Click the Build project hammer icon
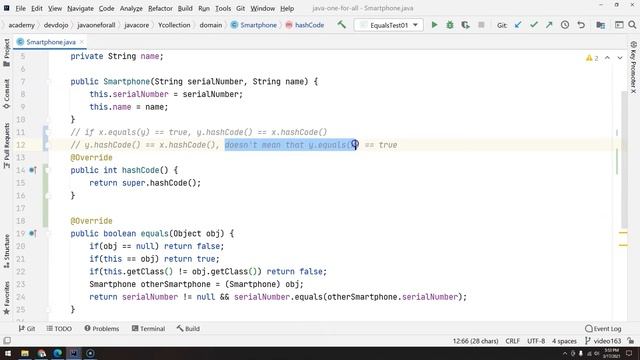The width and height of the screenshot is (640, 360). pyautogui.click(x=342, y=25)
